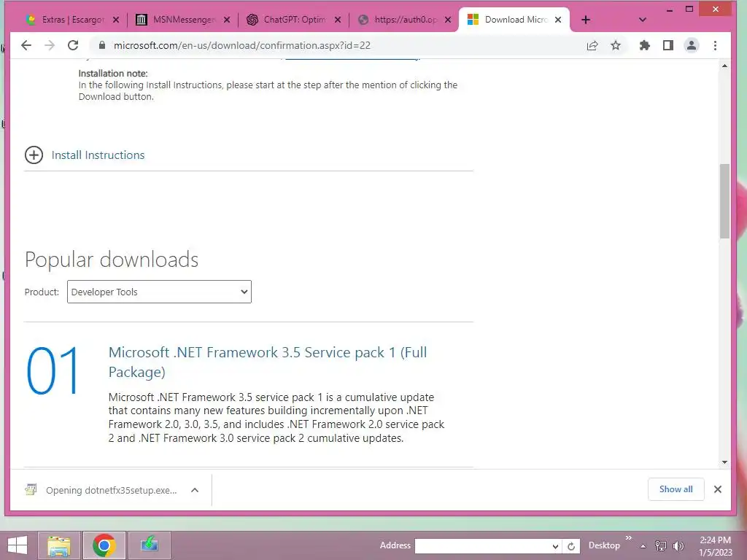Click the taskbar Address input field
The width and height of the screenshot is (747, 560).
click(481, 545)
